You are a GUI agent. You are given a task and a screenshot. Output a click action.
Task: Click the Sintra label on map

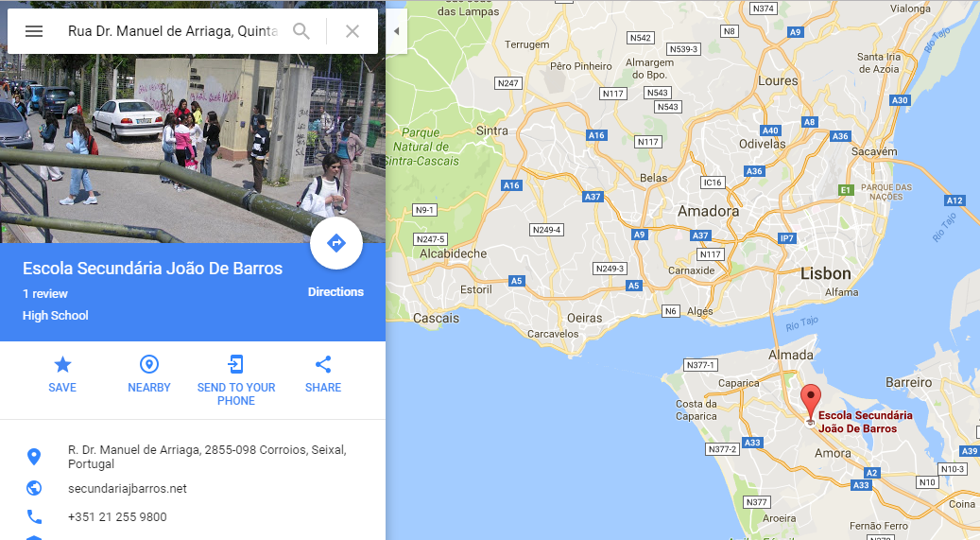tap(491, 131)
